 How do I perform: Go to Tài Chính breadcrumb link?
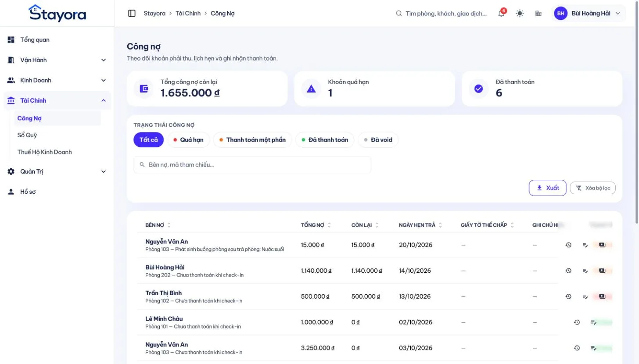pos(188,14)
